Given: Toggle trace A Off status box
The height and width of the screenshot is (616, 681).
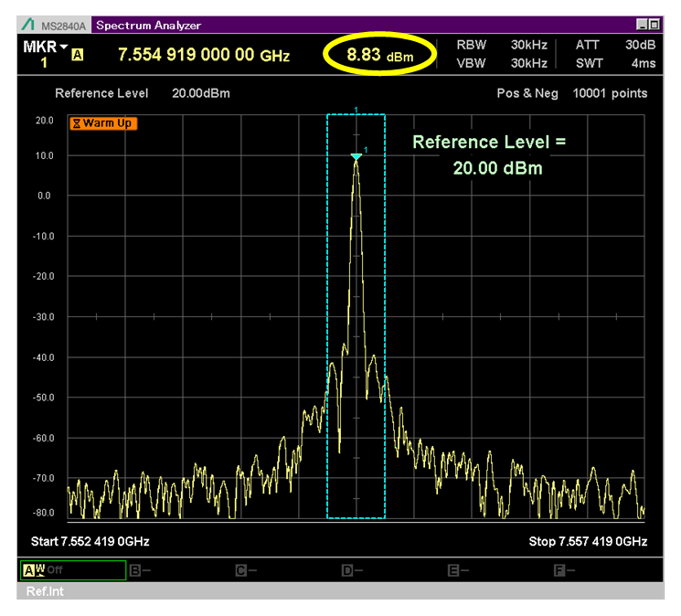Looking at the screenshot, I should 72,570.
